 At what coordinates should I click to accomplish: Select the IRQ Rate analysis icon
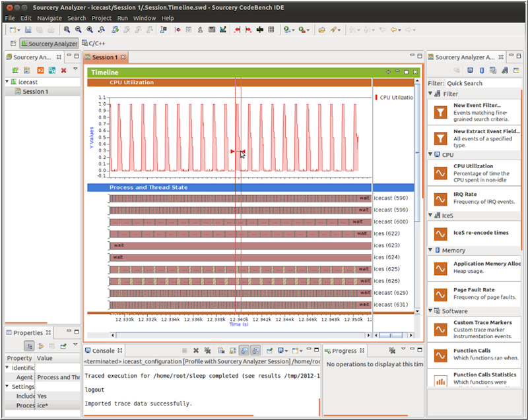point(440,199)
